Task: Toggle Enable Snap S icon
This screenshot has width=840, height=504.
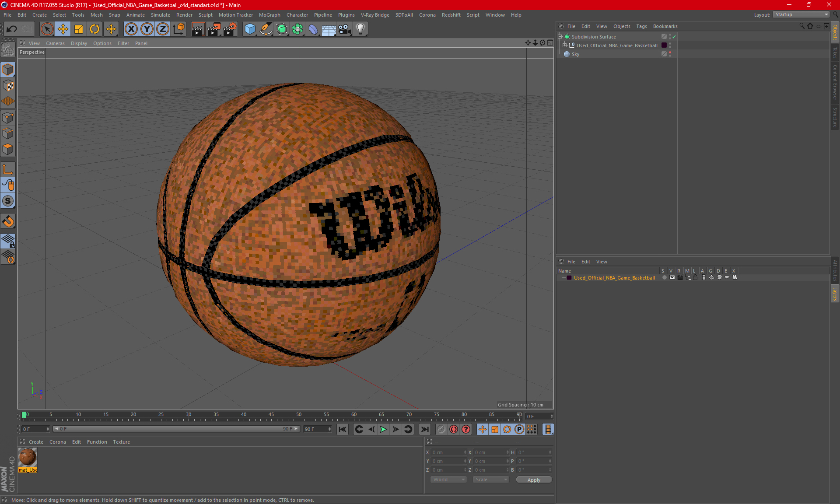Action: pos(8,201)
